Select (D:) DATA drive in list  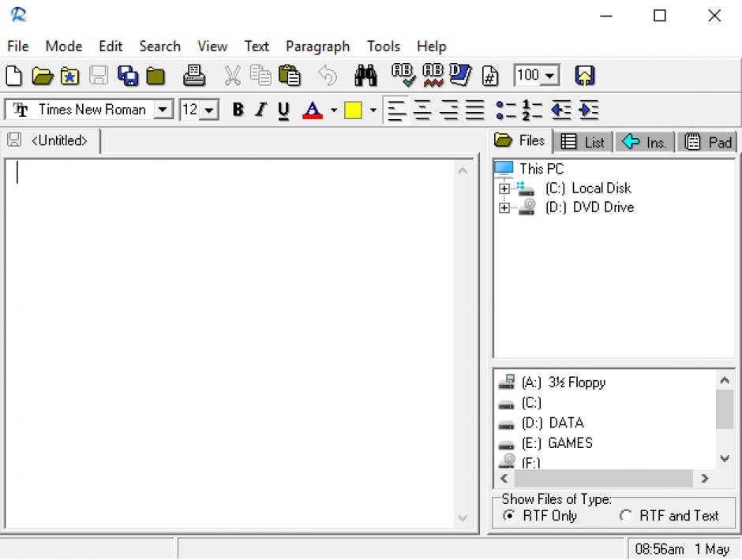[x=542, y=422]
